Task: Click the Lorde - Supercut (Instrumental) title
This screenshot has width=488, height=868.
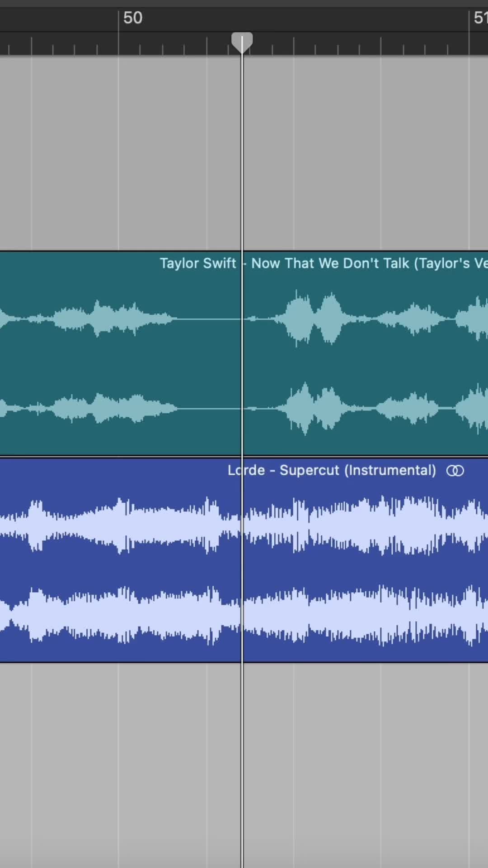Action: (x=332, y=470)
